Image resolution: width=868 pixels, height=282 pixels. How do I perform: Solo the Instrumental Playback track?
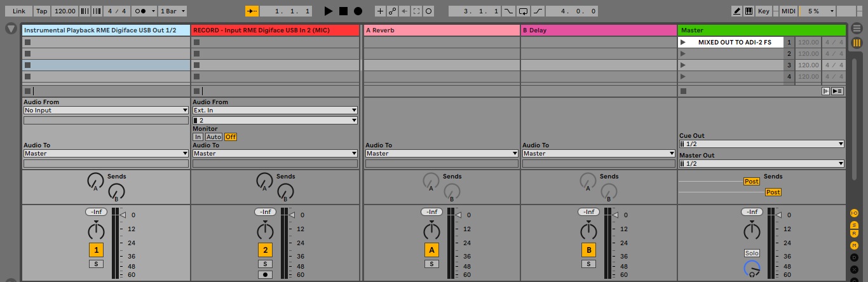click(96, 264)
